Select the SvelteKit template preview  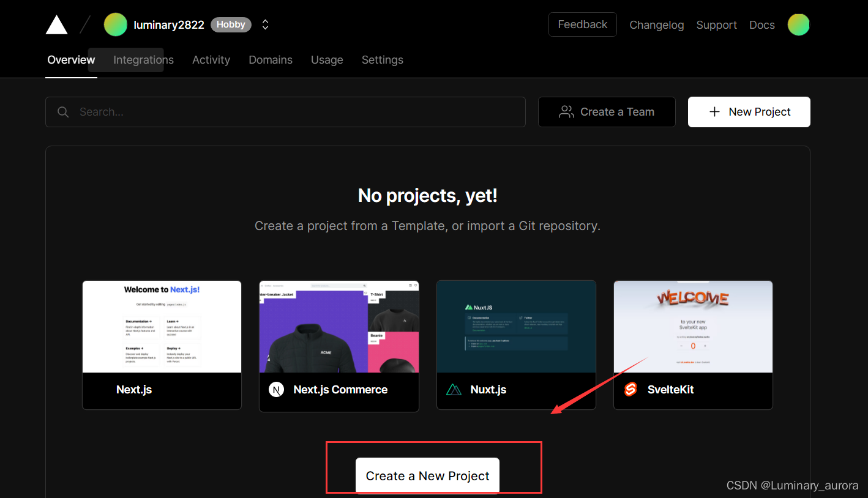pyautogui.click(x=693, y=327)
